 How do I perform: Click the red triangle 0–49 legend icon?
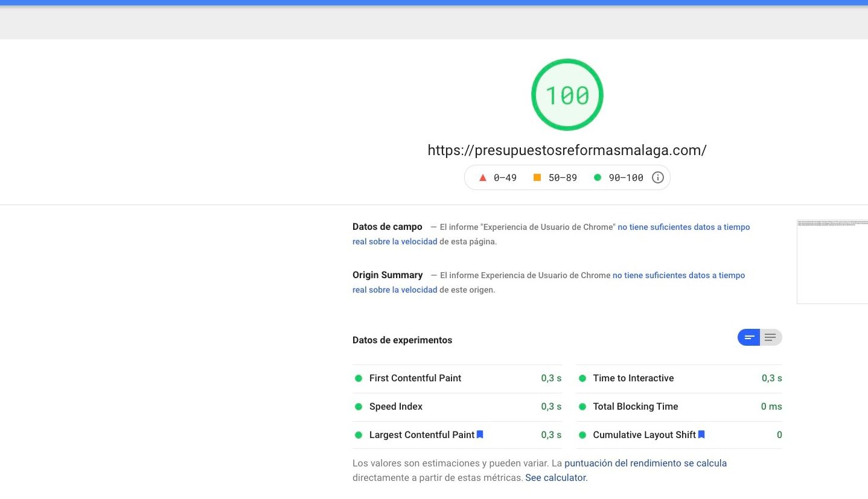coord(482,177)
